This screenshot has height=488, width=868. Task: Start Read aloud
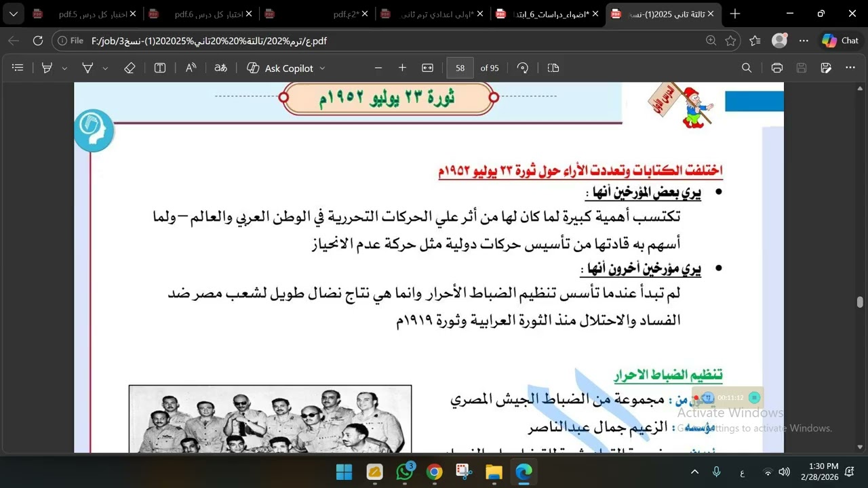coord(191,68)
